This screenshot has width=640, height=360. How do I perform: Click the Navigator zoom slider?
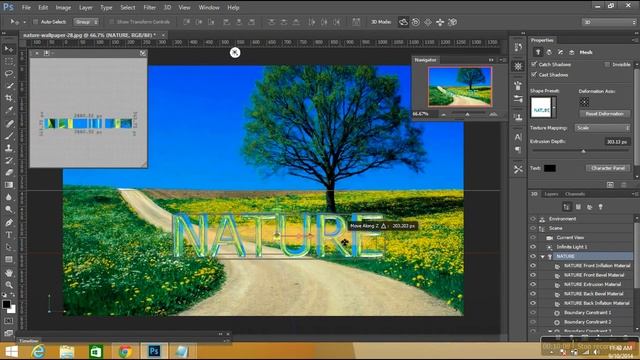coord(468,114)
